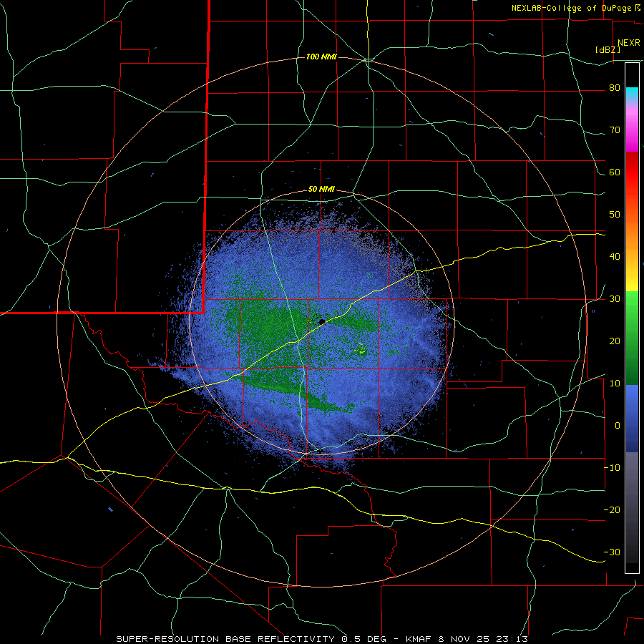Select the 50 value on dBZ scale
This screenshot has width=644, height=644.
pyautogui.click(x=615, y=215)
